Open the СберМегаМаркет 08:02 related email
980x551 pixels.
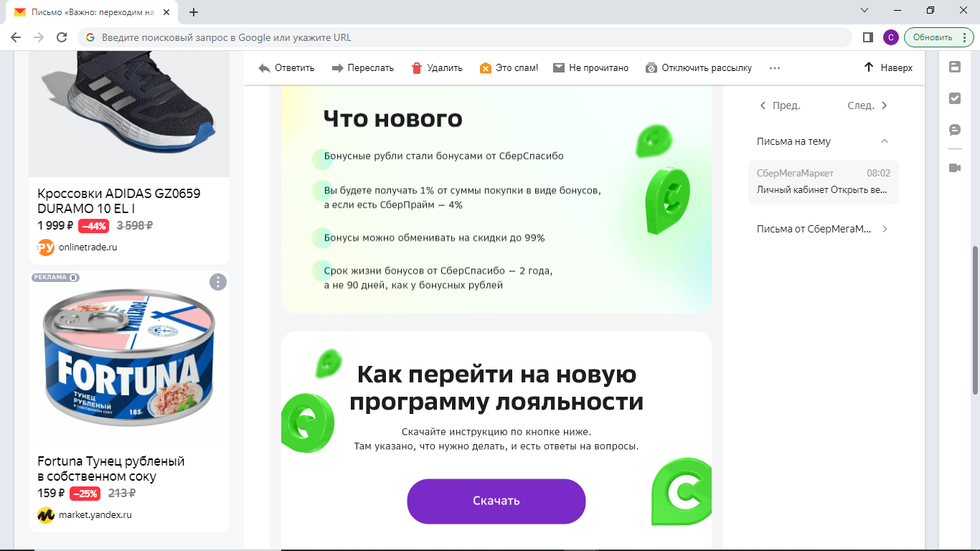tap(824, 182)
